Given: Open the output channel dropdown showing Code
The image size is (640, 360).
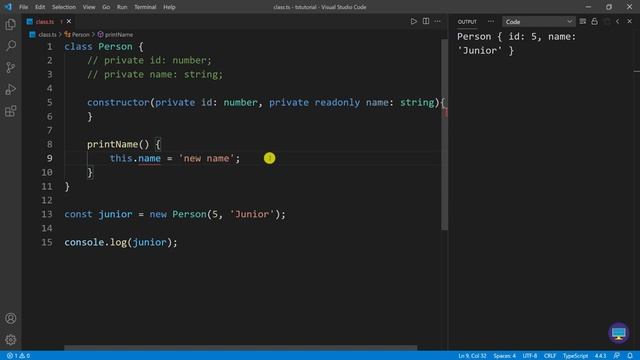Looking at the screenshot, I should 538,22.
